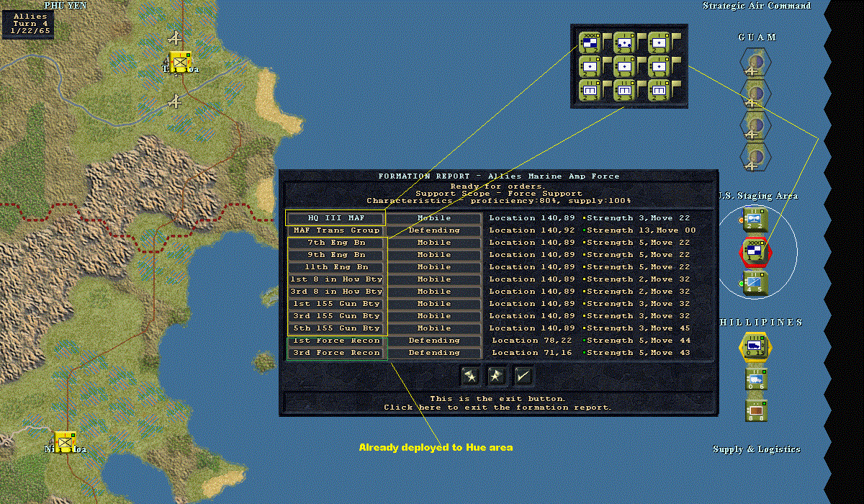This screenshot has width=864, height=504.
Task: Click the star-flag button adjacent to the checkmark
Action: (497, 375)
